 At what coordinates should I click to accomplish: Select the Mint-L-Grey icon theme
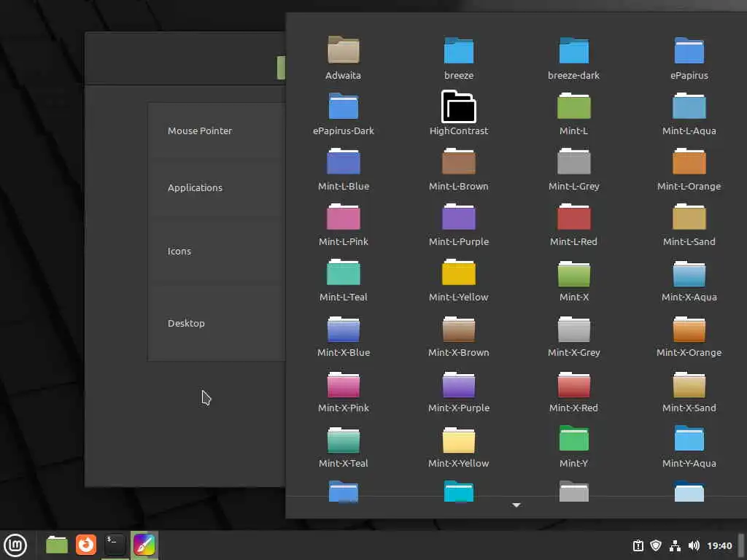pos(573,169)
